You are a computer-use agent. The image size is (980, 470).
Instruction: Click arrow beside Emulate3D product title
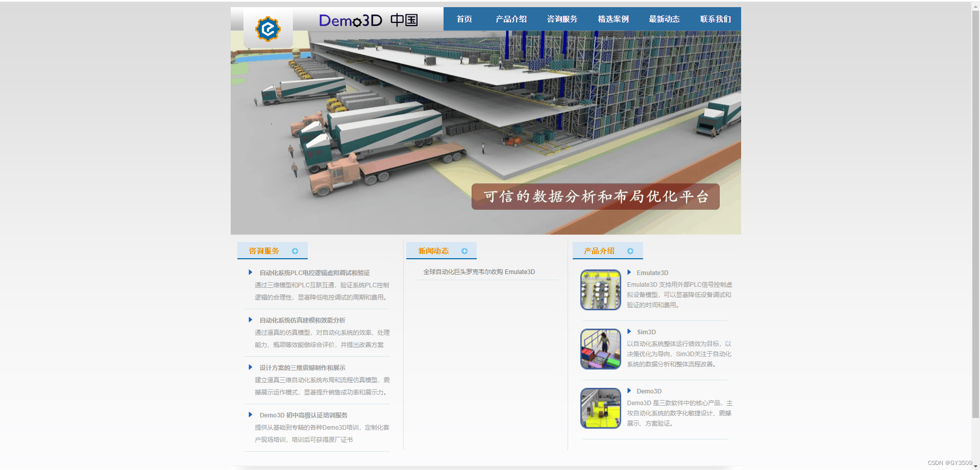click(629, 273)
